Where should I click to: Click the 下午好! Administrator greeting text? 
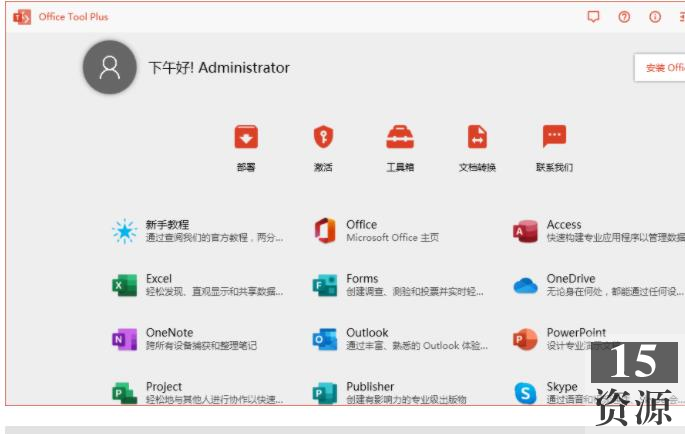pyautogui.click(x=219, y=68)
